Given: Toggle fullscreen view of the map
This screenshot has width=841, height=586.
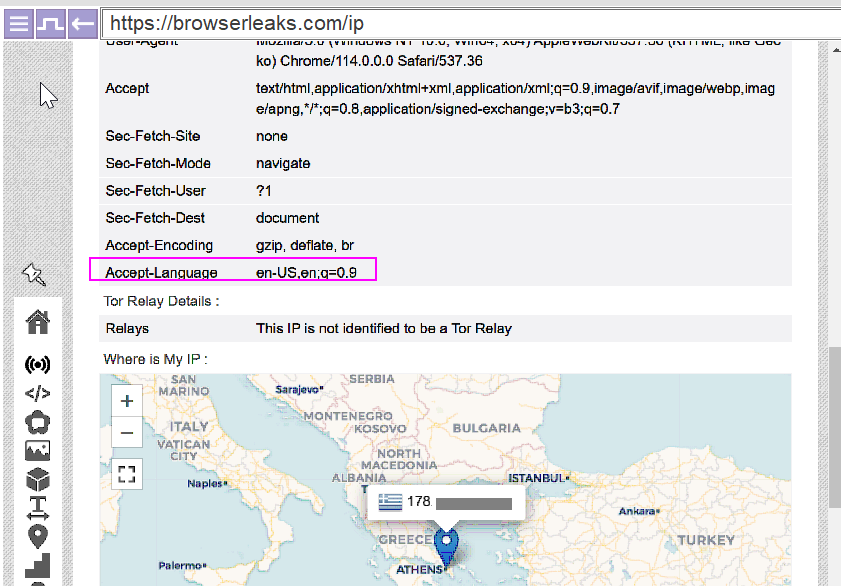Looking at the screenshot, I should (127, 474).
